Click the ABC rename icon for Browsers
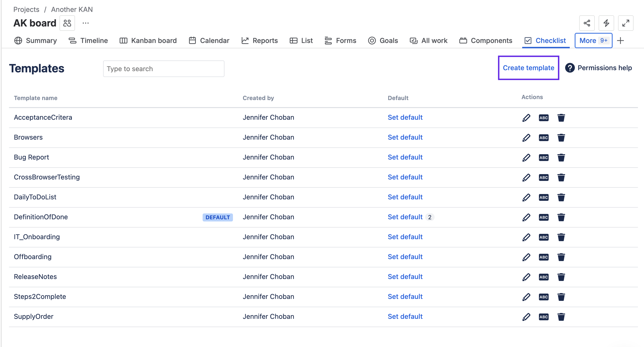The height and width of the screenshot is (347, 644). click(544, 138)
